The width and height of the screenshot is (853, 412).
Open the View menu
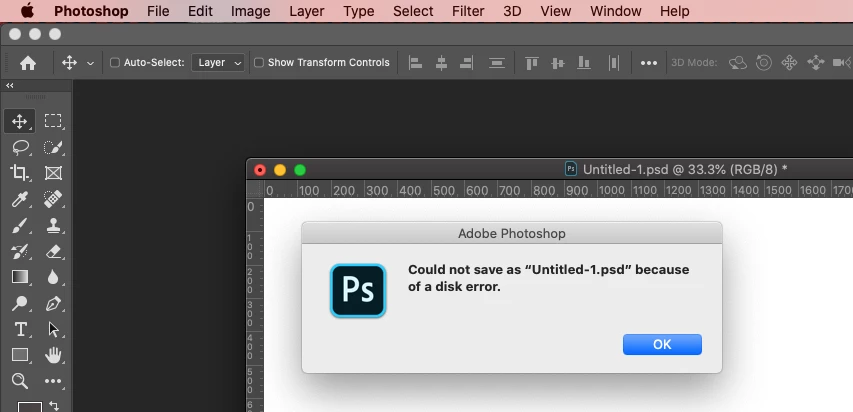(556, 11)
